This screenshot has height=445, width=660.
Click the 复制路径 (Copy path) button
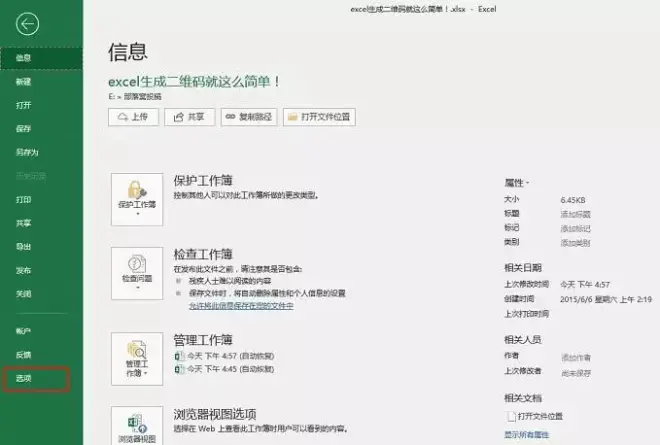(249, 117)
